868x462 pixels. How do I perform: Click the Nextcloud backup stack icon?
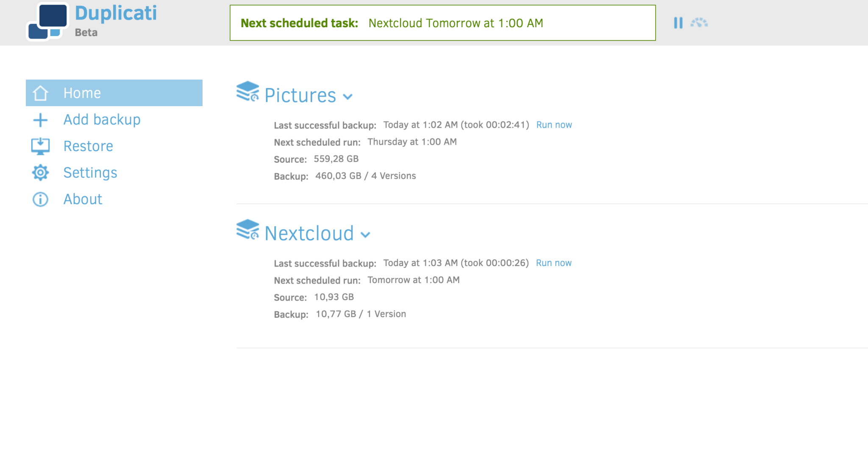coord(248,230)
